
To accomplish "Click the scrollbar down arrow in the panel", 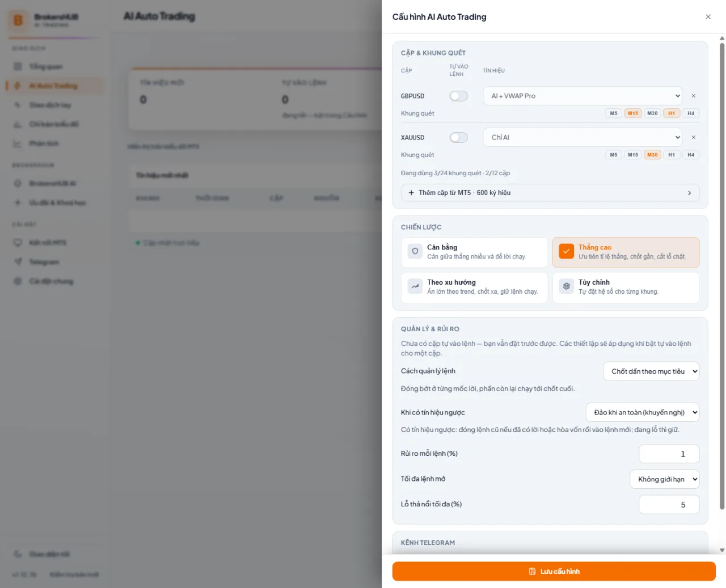I will [x=722, y=550].
